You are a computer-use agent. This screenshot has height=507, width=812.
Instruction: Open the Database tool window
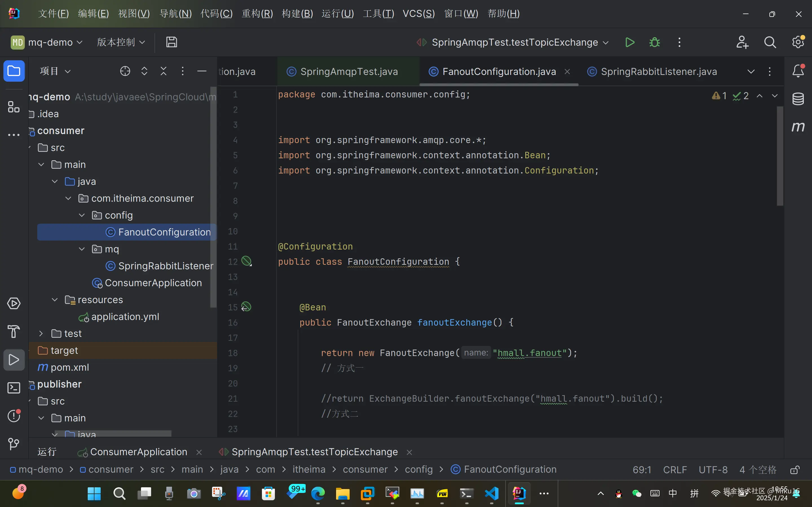[798, 99]
